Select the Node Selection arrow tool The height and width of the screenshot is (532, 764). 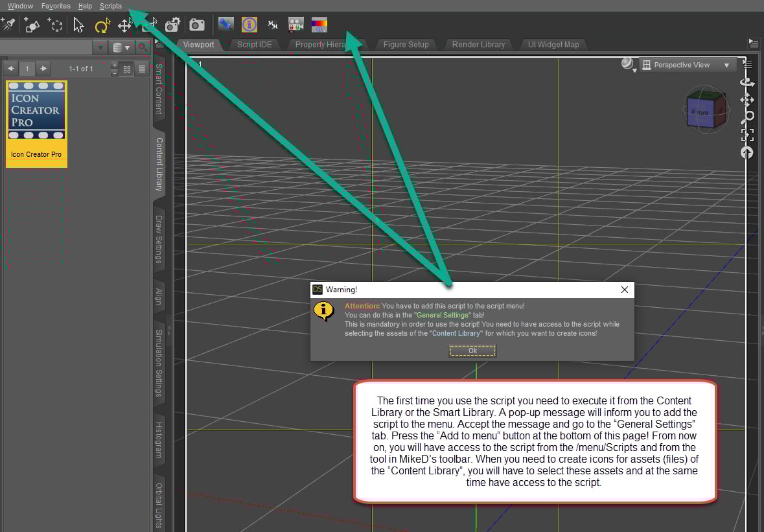(x=78, y=25)
